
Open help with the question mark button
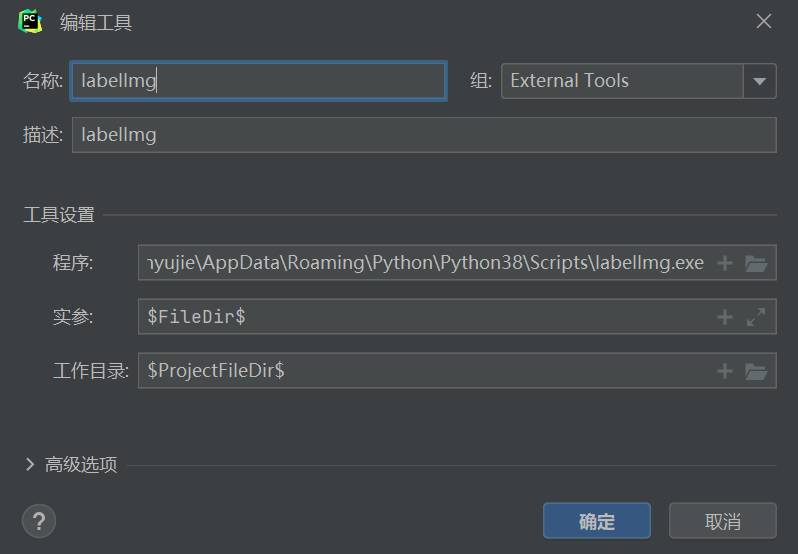pos(39,521)
